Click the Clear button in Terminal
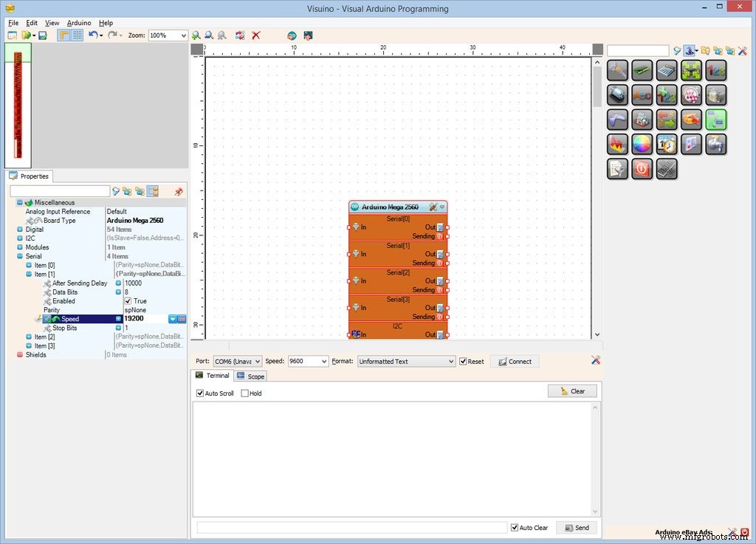Screen dimensions: 756x544 (x=572, y=391)
